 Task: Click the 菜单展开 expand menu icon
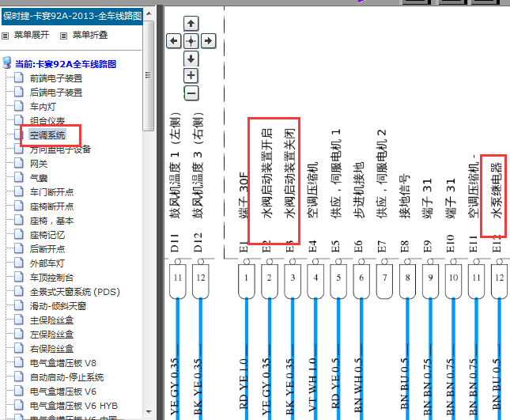(x=6, y=36)
